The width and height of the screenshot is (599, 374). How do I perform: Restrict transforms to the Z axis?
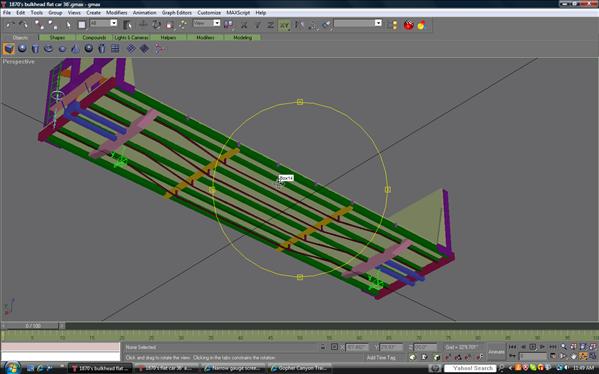(x=270, y=25)
